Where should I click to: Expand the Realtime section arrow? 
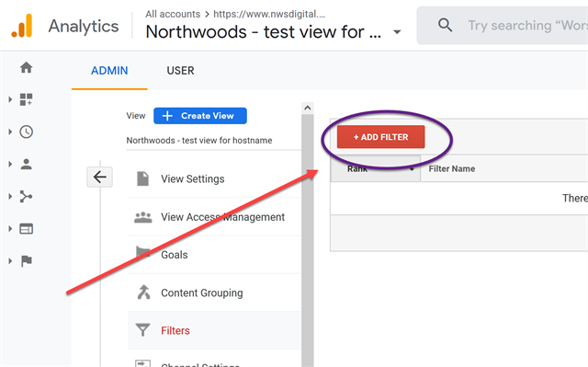point(10,132)
